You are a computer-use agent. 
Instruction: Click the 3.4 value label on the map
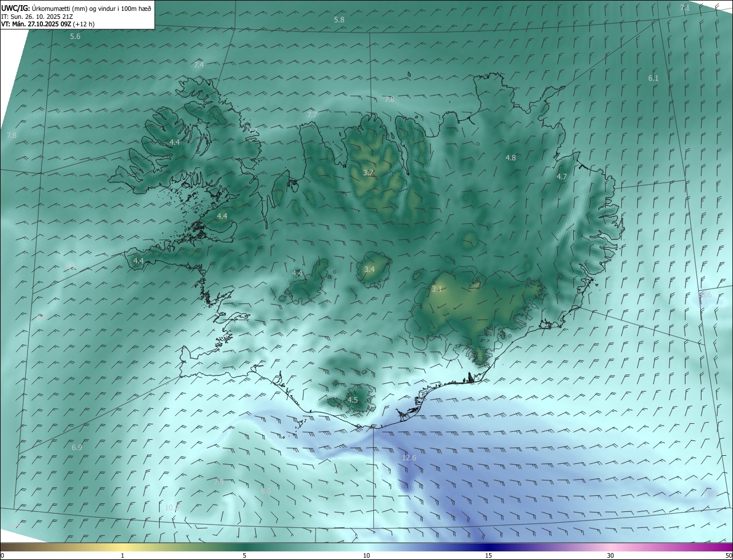pos(369,269)
